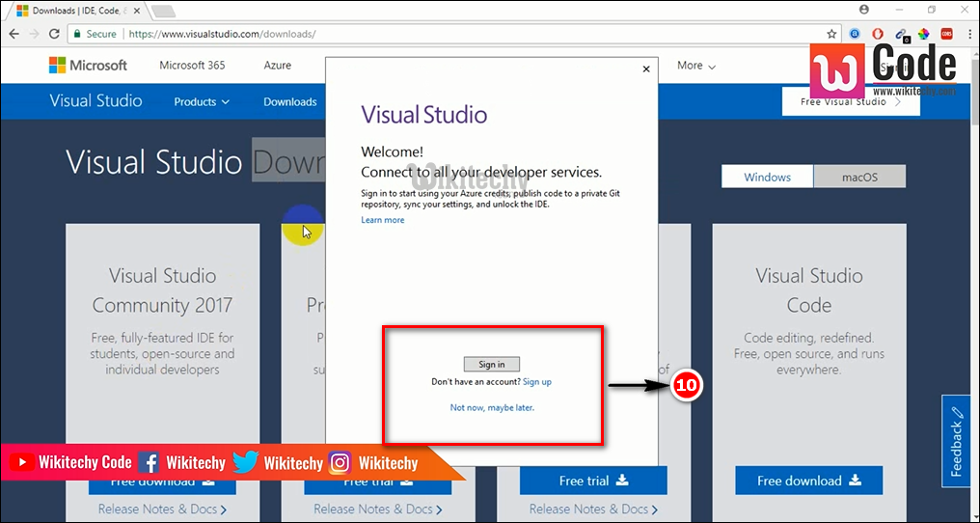Viewport: 980px width, 523px height.
Task: Open the Azure menu item
Action: (278, 66)
